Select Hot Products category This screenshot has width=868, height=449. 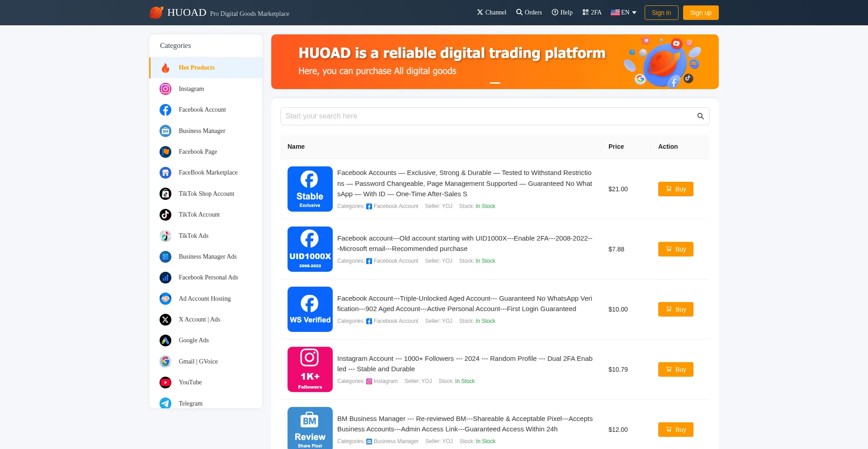197,68
